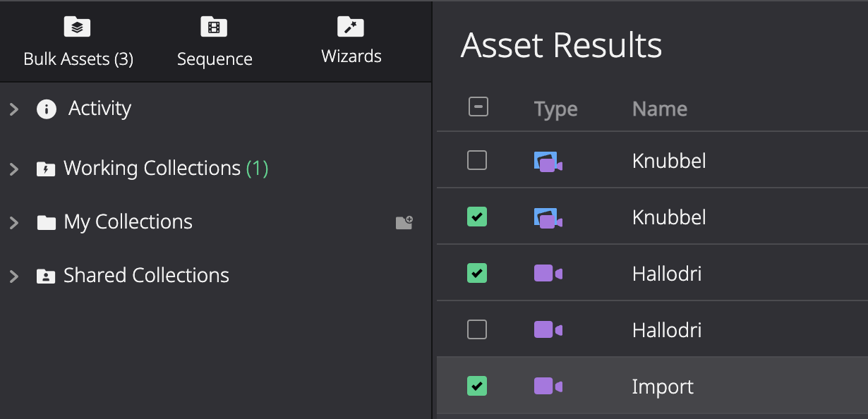
Task: Click the Activity info icon
Action: [x=47, y=109]
